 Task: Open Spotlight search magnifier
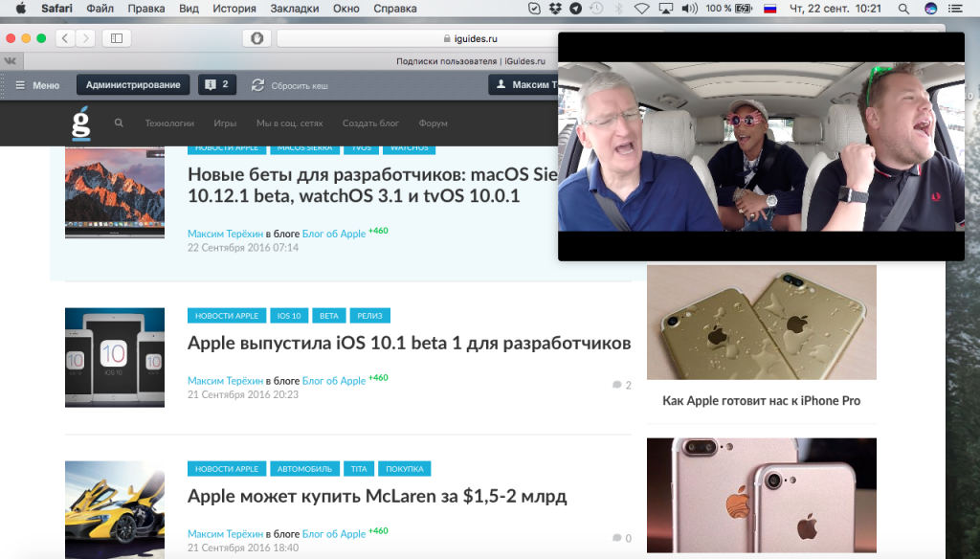click(x=903, y=8)
